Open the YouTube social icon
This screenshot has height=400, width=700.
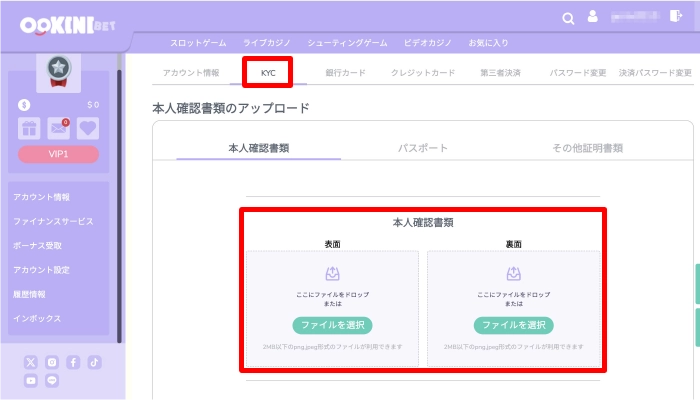coord(31,381)
